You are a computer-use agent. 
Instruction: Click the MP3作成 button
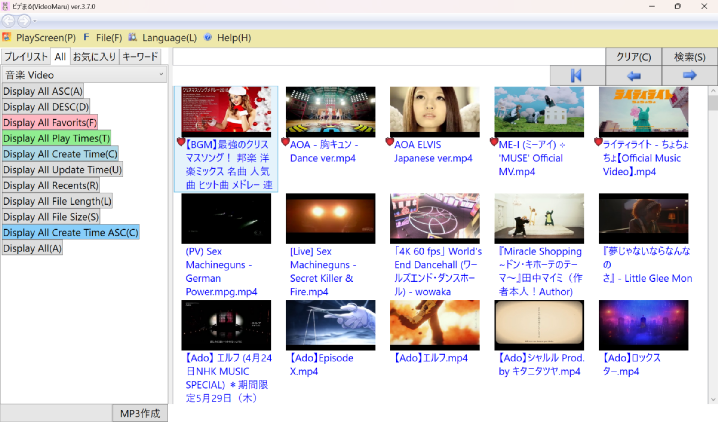click(140, 413)
